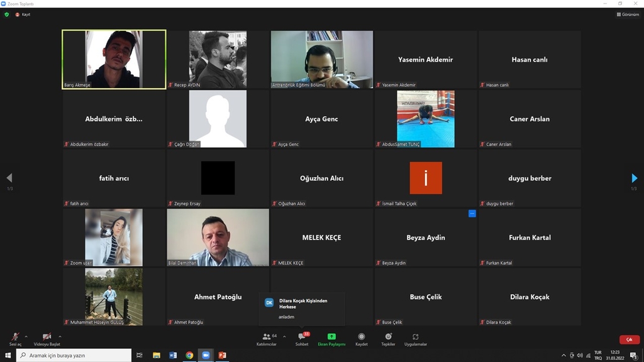
Task: Click the green Ekran Paylaşımı share icon
Action: (331, 337)
